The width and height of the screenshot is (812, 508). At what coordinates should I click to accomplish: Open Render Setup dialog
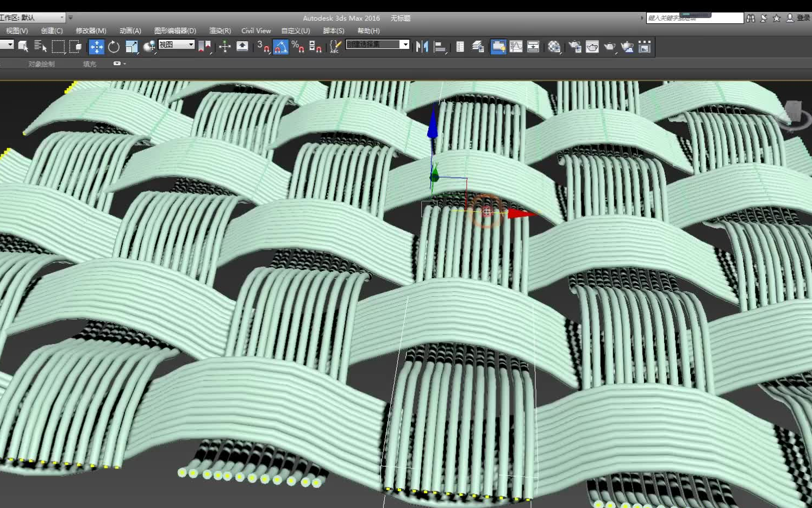pos(574,47)
